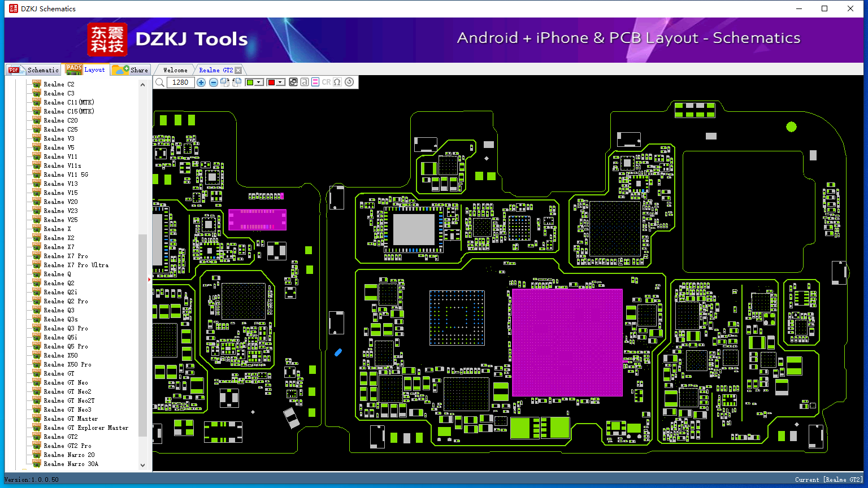This screenshot has width=868, height=488.
Task: Open the Realme C11(MTK) entry
Action: [x=69, y=102]
